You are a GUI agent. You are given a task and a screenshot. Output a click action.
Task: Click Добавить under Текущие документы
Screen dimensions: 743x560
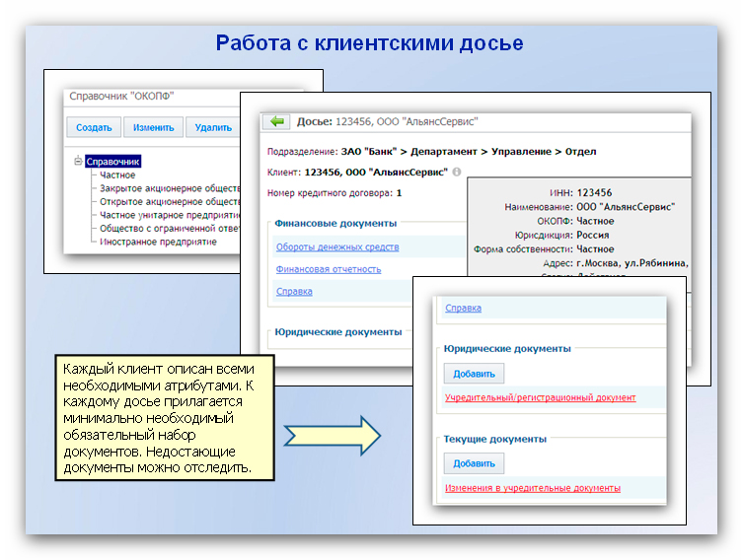tap(474, 463)
